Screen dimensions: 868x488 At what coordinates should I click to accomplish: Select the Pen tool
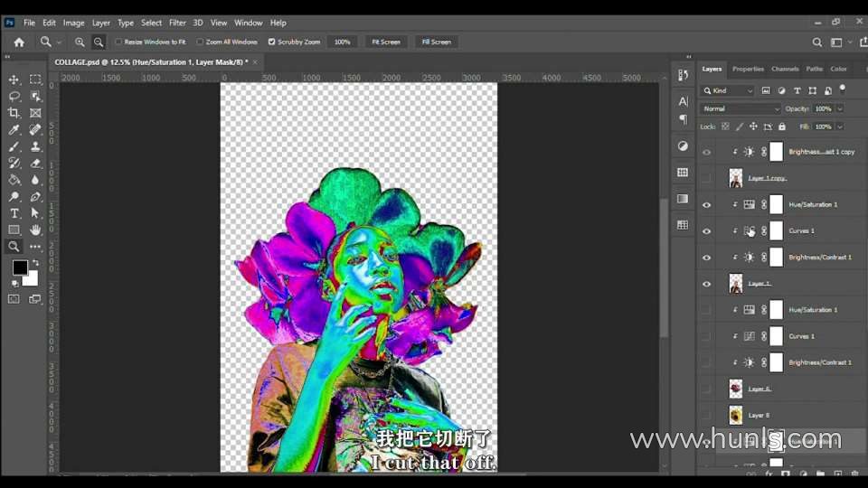[x=35, y=196]
